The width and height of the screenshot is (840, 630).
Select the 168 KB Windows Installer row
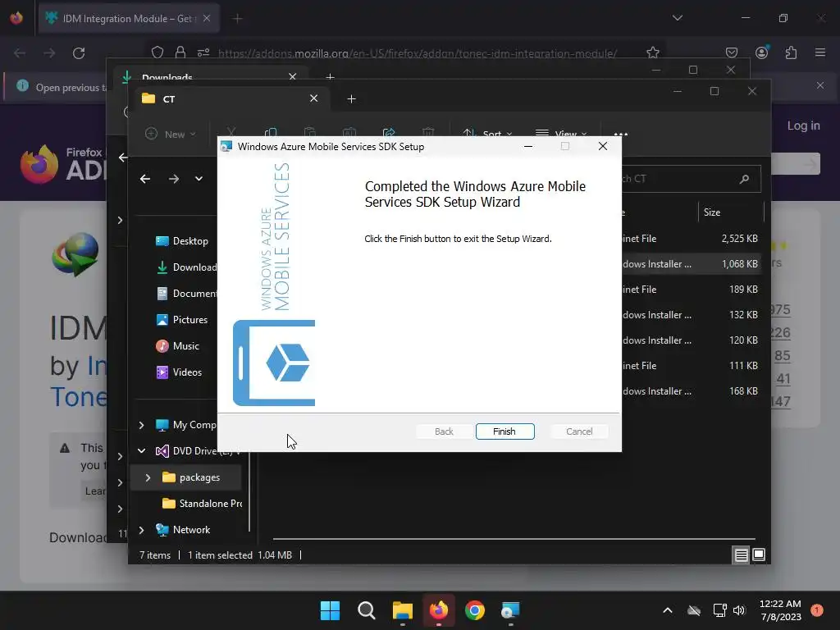pyautogui.click(x=691, y=391)
